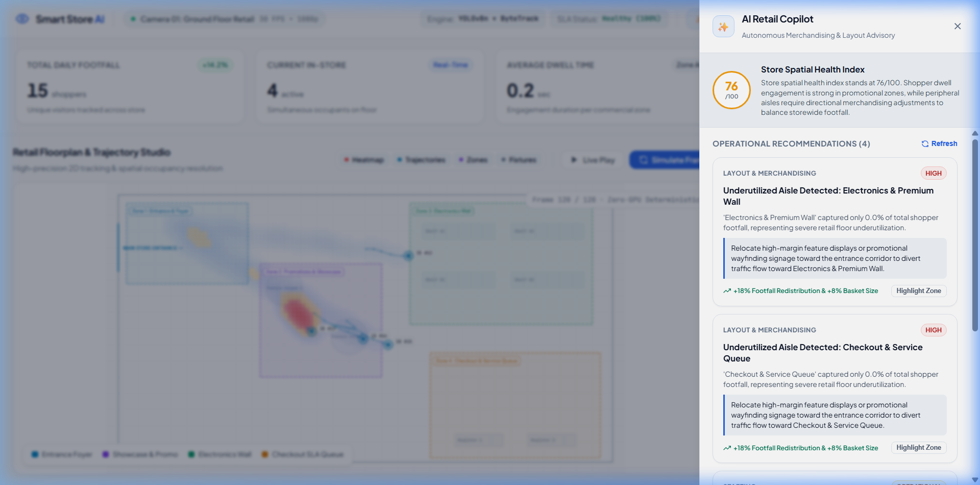Click the AI Retail Copilot sparkle icon

[723, 27]
